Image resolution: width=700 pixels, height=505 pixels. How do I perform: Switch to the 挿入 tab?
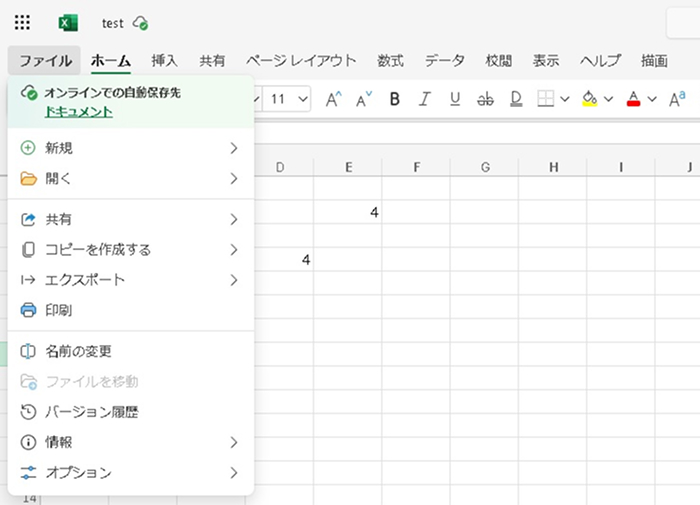[164, 60]
